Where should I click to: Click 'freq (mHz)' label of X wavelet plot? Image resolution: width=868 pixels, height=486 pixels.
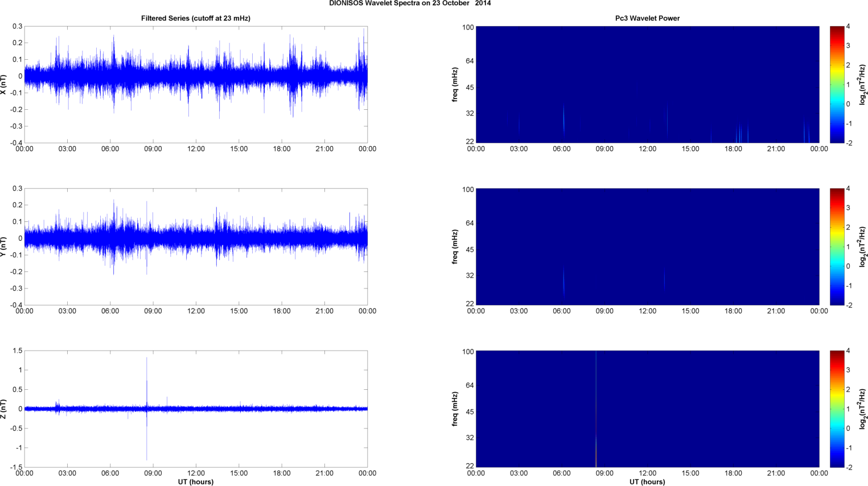click(455, 84)
